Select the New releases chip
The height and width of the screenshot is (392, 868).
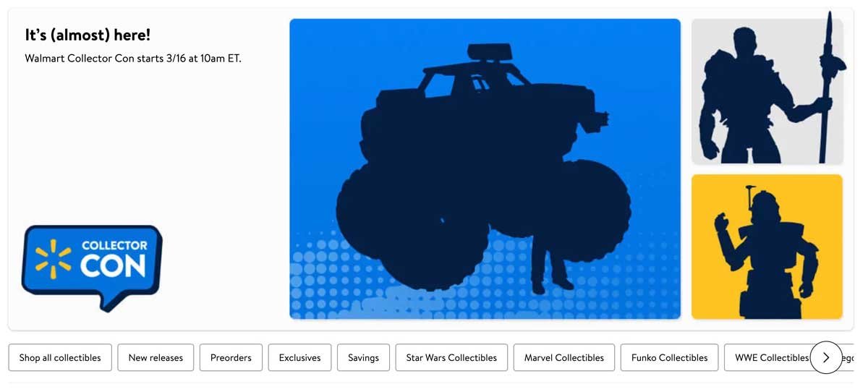click(156, 358)
